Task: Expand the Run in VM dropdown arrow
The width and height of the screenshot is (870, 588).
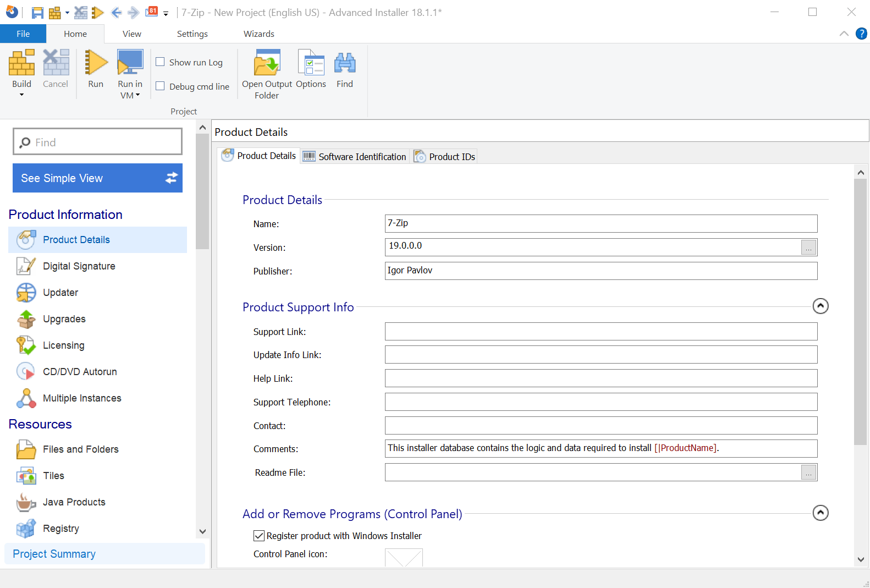Action: [x=137, y=95]
